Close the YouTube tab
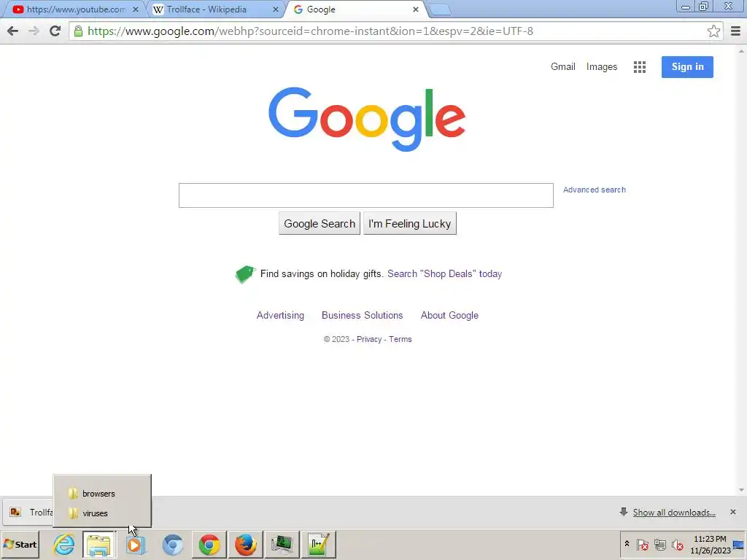This screenshot has height=560, width=747. coord(135,9)
